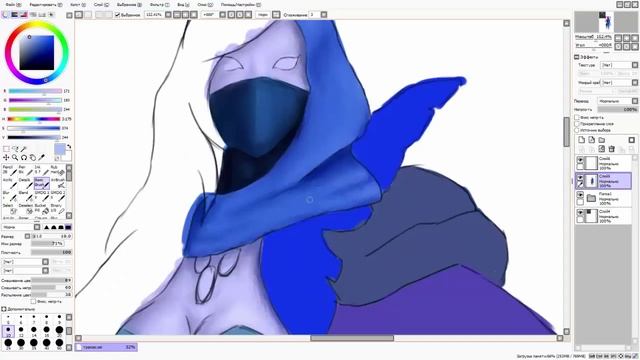Select the zoom magnifier tool

click(15, 158)
